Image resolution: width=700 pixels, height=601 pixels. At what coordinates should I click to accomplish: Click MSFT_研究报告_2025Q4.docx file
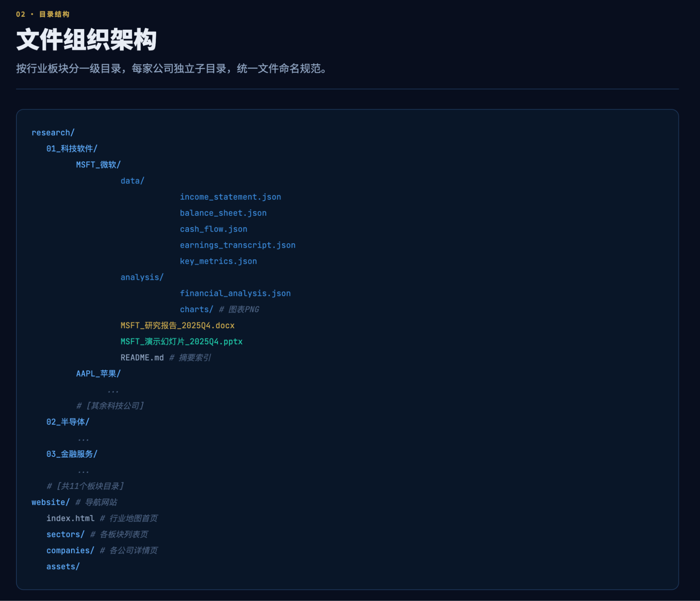pos(178,326)
